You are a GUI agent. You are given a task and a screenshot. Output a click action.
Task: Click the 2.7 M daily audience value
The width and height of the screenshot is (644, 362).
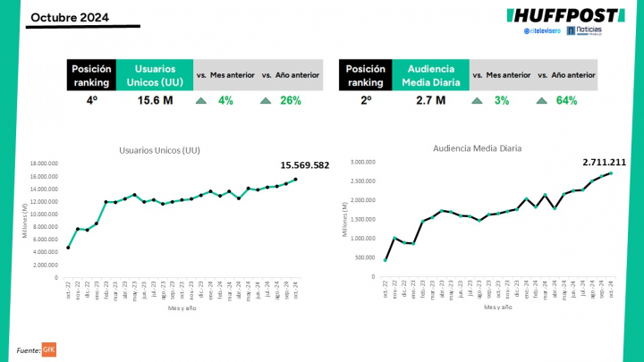pyautogui.click(x=430, y=101)
